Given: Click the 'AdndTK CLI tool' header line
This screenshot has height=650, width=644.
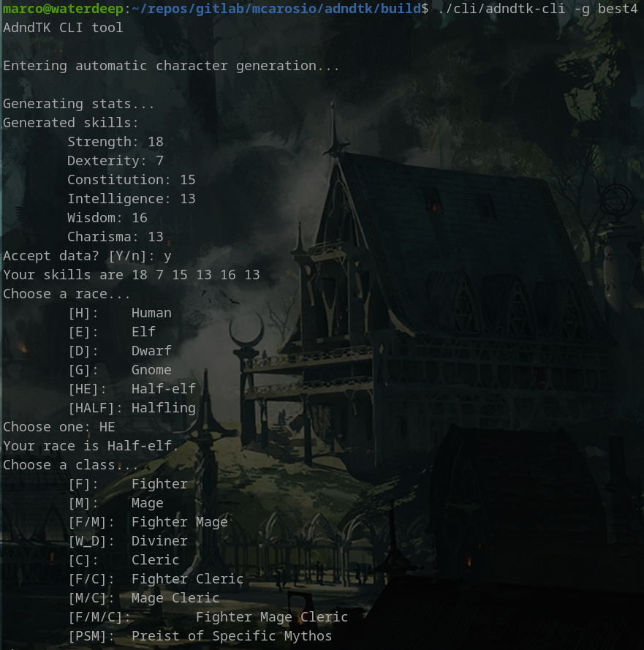Looking at the screenshot, I should pyautogui.click(x=63, y=28).
